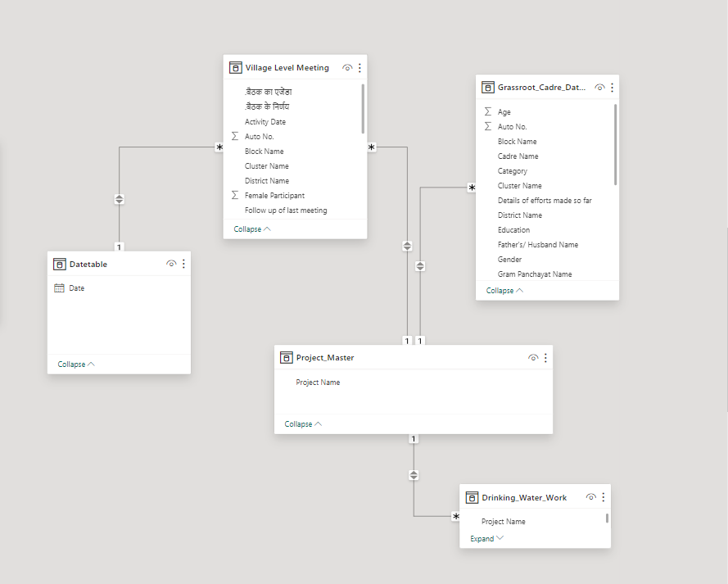Open more options for Project_Master
The width and height of the screenshot is (728, 584).
tap(545, 357)
